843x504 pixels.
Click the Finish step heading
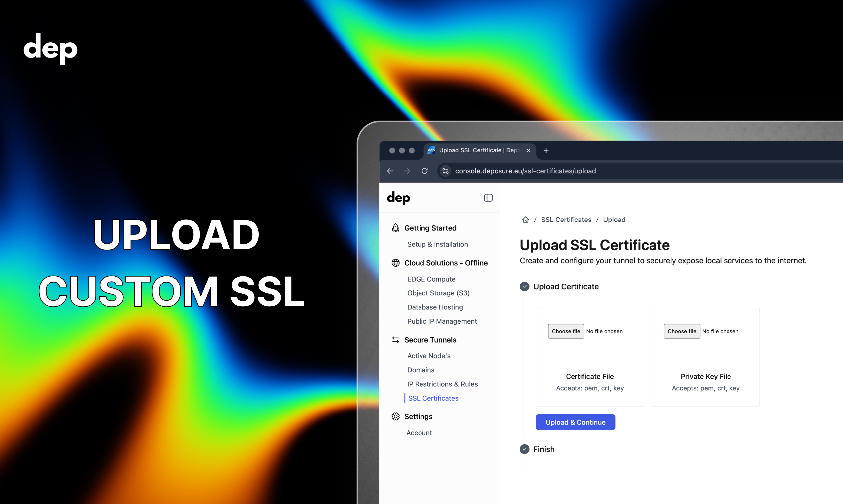[x=544, y=449]
